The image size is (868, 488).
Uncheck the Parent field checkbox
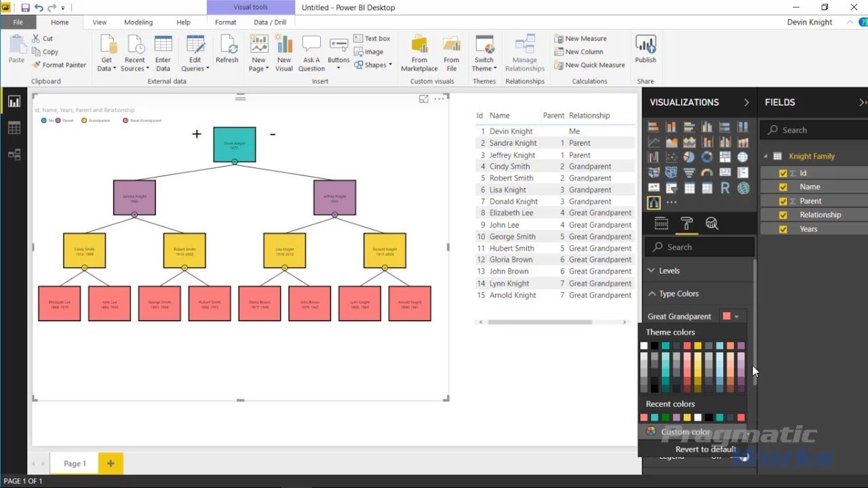coord(783,201)
